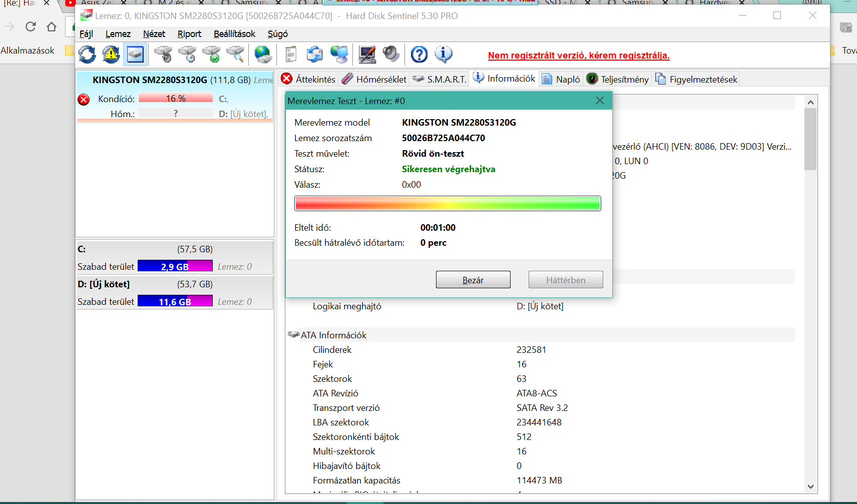Open the Lemez menu
Screen dimensions: 857x504
(x=118, y=34)
